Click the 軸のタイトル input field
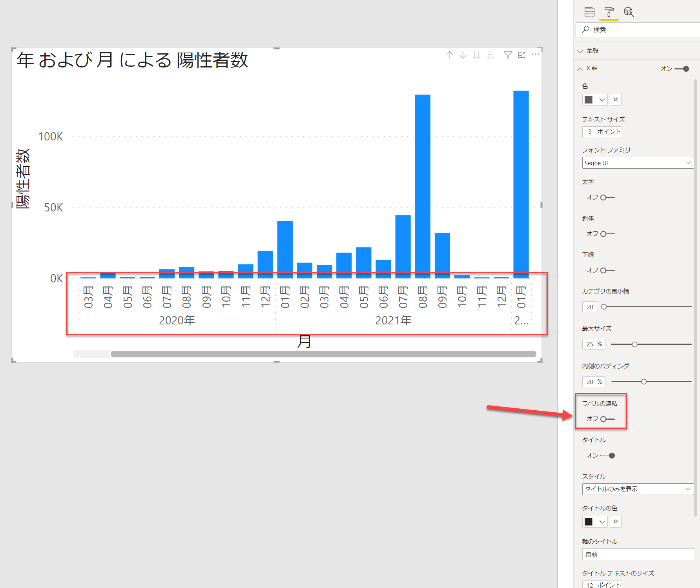 [638, 554]
